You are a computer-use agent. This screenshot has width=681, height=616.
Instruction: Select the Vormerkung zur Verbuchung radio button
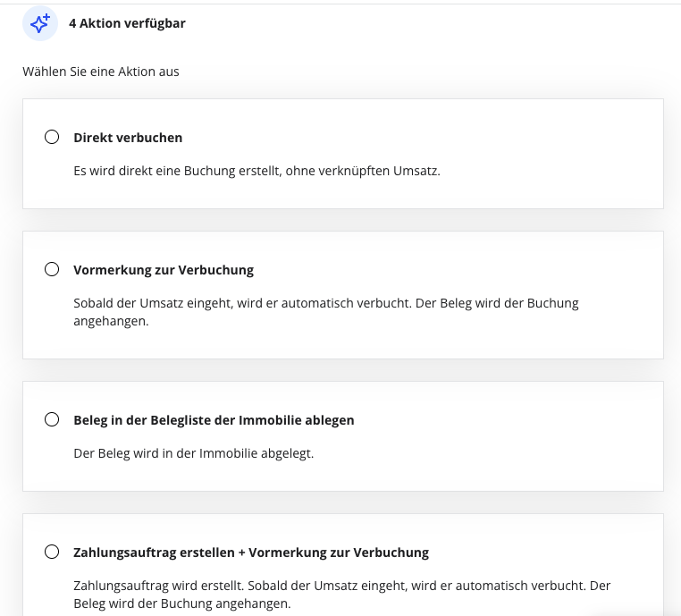pyautogui.click(x=52, y=269)
